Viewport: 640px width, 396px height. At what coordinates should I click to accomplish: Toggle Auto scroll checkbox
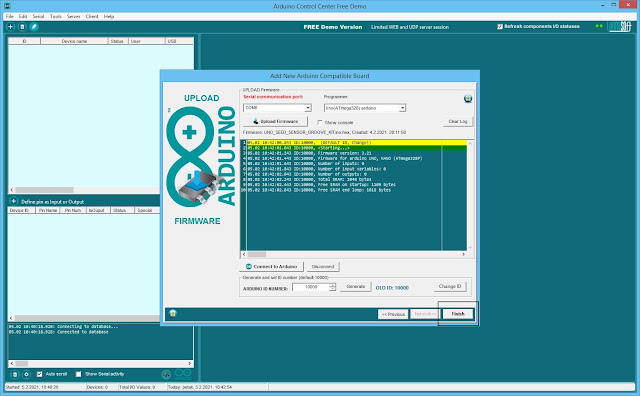coord(40,374)
